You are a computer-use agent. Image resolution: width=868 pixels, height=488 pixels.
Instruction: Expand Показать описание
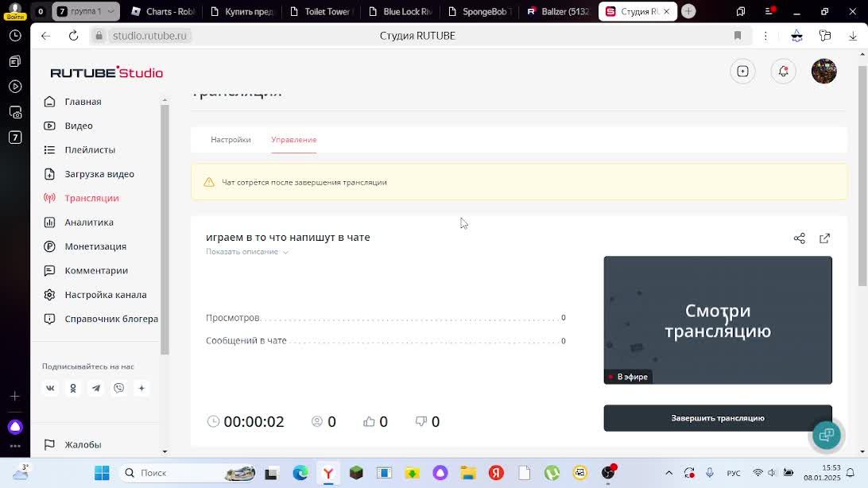coord(247,252)
